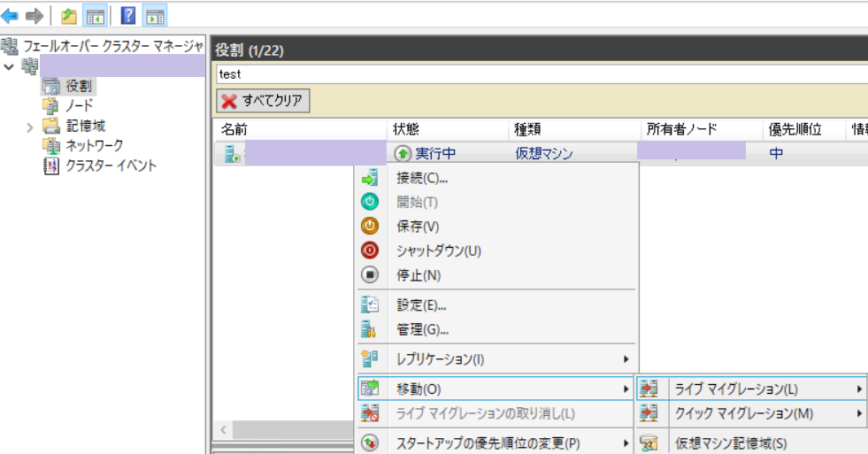
Task: Choose 停止(N) from context menu
Action: 498,275
